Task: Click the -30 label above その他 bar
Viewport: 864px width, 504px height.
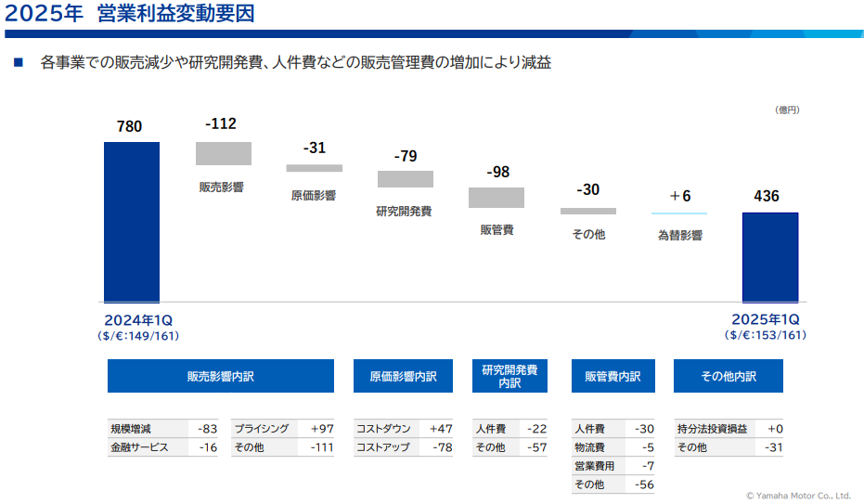Action: point(588,190)
